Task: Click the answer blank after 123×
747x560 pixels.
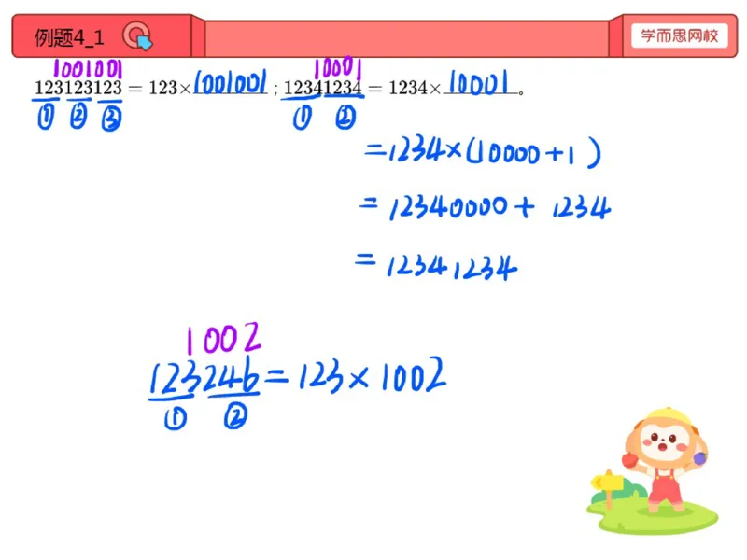Action: pos(230,84)
